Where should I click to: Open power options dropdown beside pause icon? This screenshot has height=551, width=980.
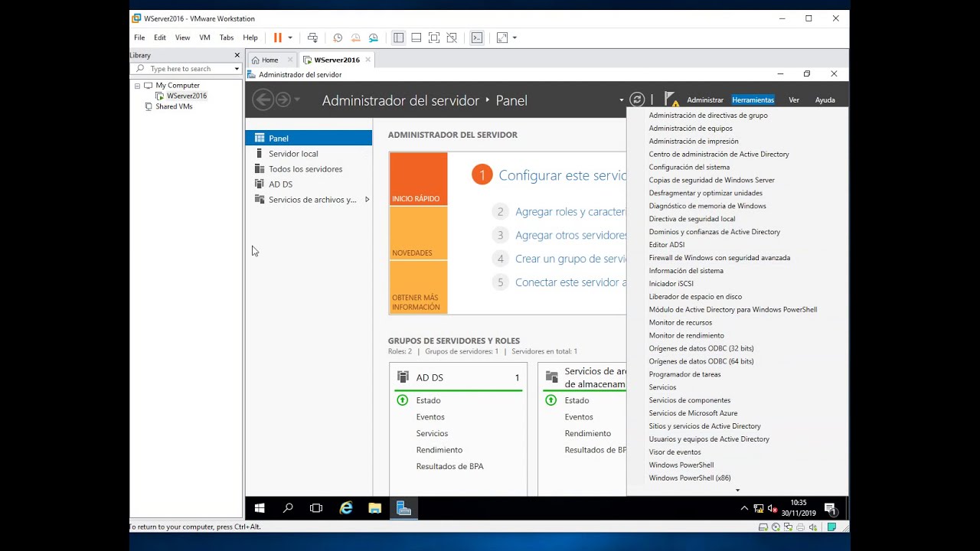[x=289, y=37]
